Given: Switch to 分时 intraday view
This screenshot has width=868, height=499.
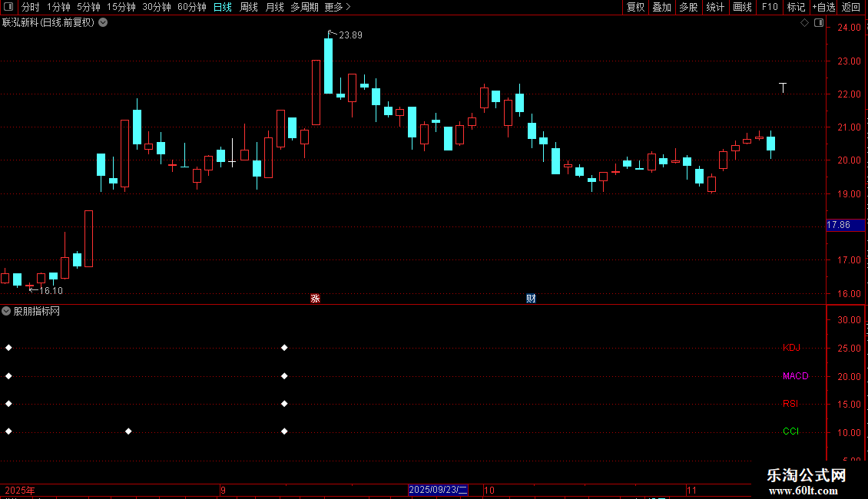Looking at the screenshot, I should [31, 7].
